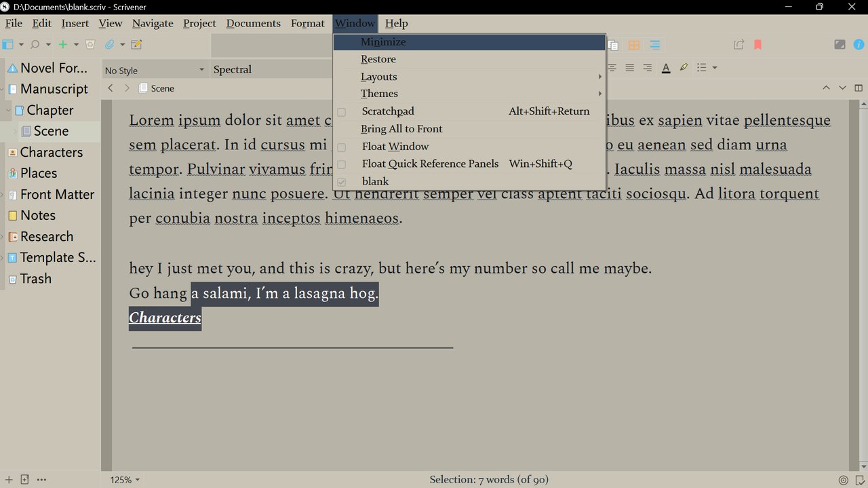Open text color A swatch
This screenshot has height=488, width=868.
[666, 68]
